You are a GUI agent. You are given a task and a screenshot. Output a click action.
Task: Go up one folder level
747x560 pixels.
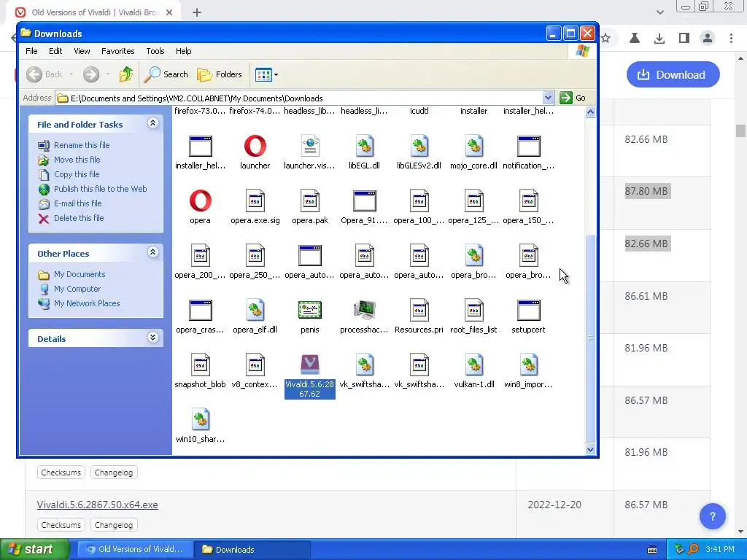coord(126,74)
